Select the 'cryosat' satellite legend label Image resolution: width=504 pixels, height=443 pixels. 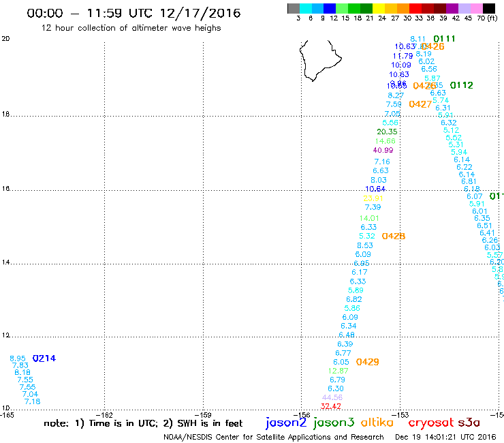[x=430, y=423]
